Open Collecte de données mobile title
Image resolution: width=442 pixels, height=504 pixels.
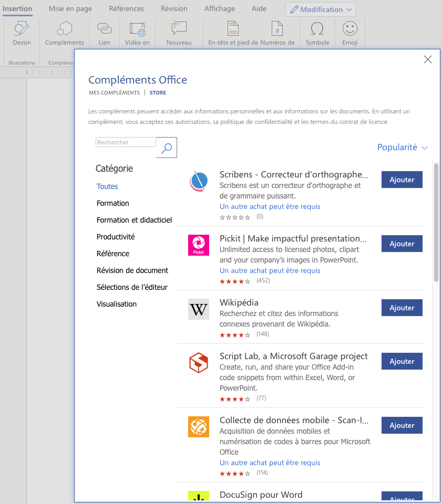(294, 420)
